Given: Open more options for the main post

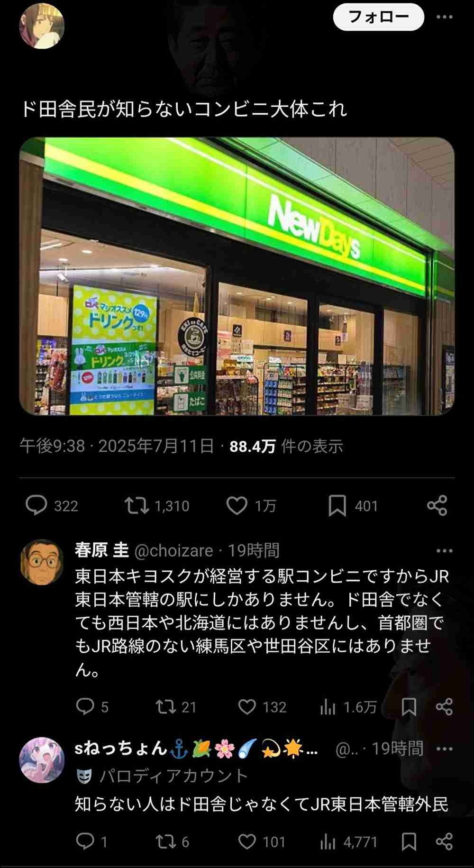Looking at the screenshot, I should (444, 17).
